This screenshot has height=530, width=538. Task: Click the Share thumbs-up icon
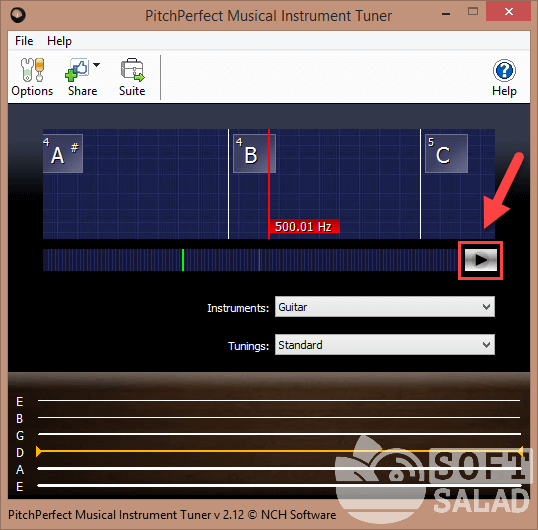(x=77, y=70)
